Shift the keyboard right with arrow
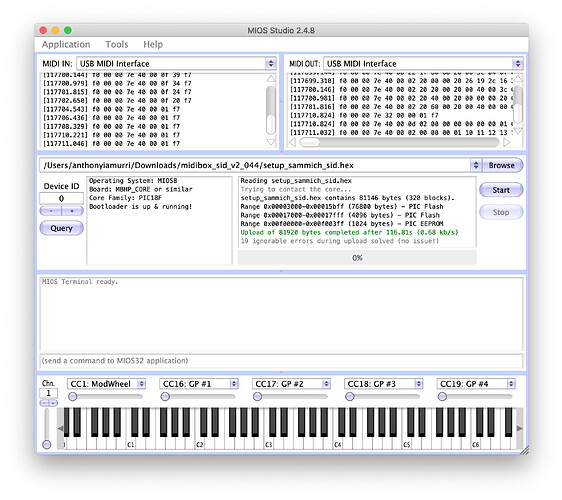 519,429
